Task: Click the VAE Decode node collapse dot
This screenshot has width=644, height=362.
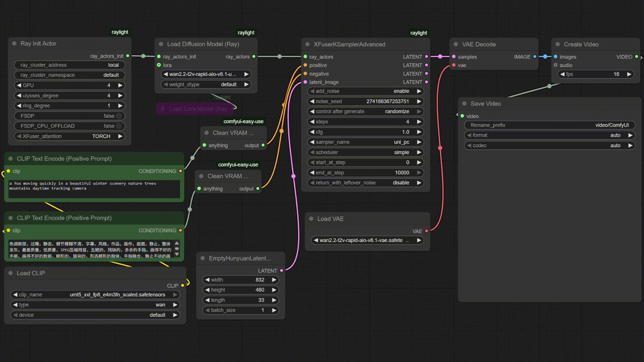Action: (x=456, y=44)
